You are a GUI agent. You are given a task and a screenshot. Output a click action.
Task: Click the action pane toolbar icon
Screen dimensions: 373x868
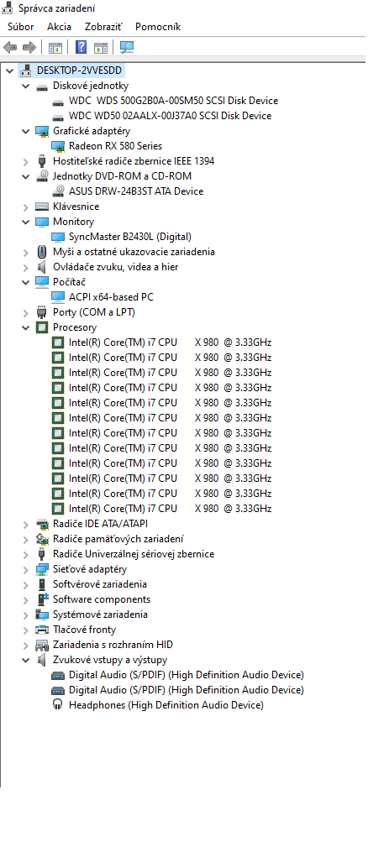(x=100, y=48)
